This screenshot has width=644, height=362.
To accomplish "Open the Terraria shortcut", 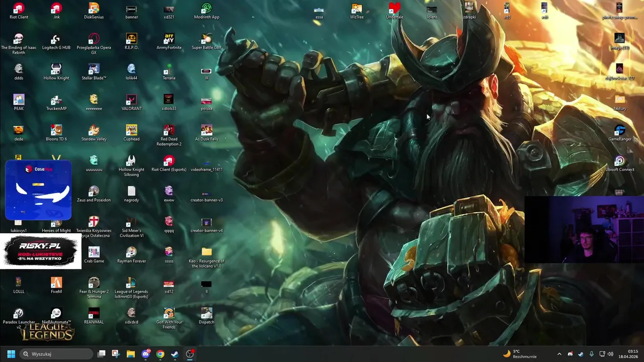I will pos(169,72).
